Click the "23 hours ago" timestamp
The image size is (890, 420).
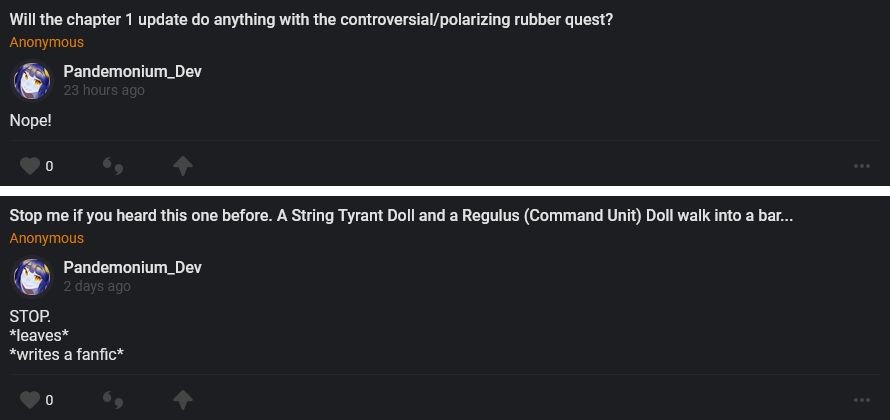[x=104, y=90]
